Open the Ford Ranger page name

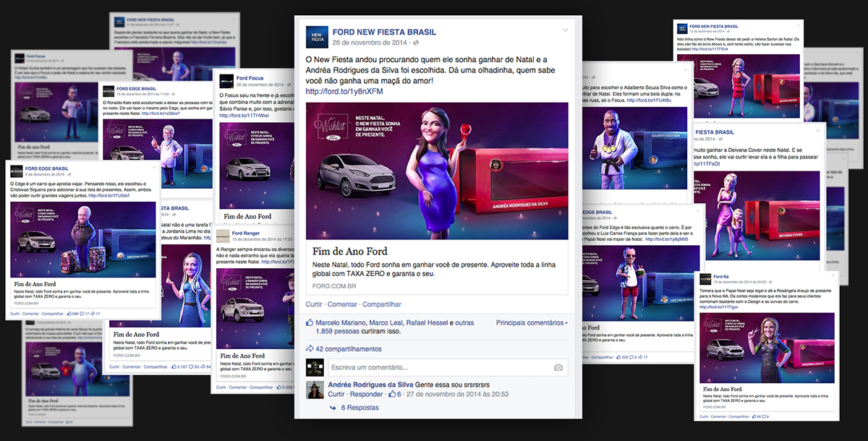[245, 234]
